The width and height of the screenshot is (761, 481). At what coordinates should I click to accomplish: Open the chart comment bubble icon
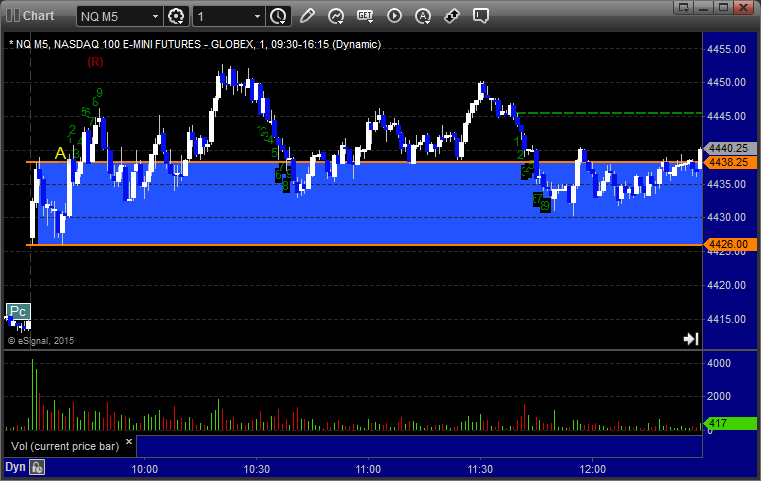pyautogui.click(x=480, y=16)
